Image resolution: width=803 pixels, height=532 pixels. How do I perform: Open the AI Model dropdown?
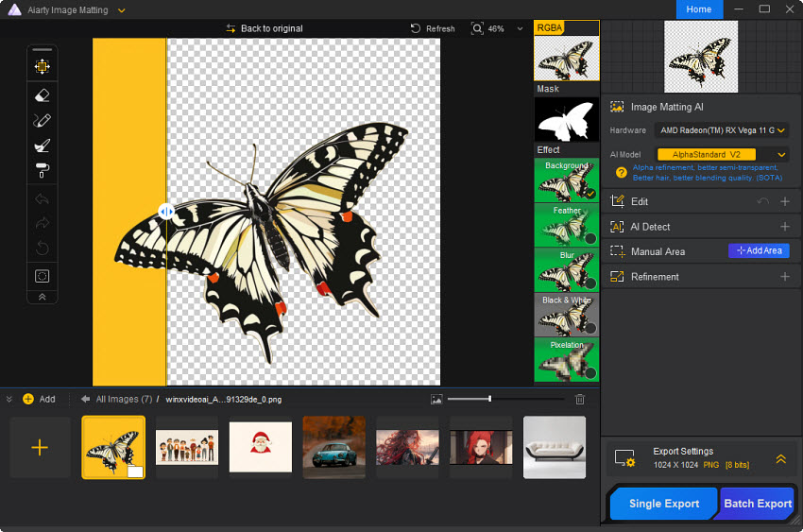(780, 154)
